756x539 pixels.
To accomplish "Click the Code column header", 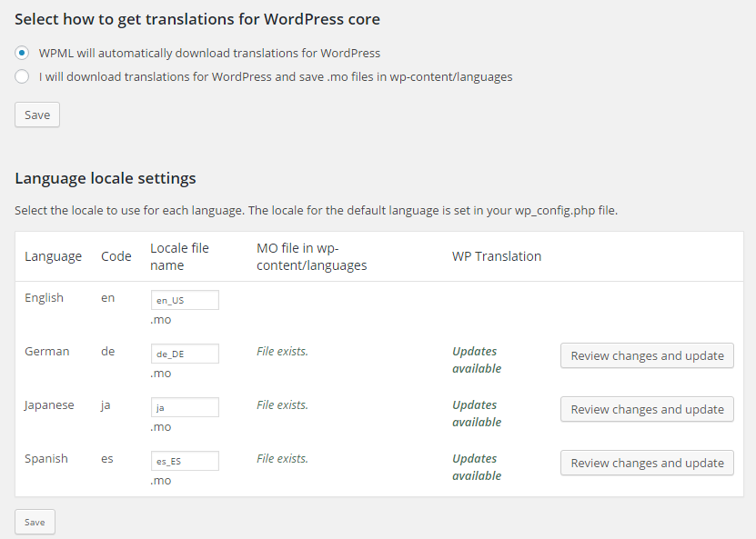I will [116, 256].
